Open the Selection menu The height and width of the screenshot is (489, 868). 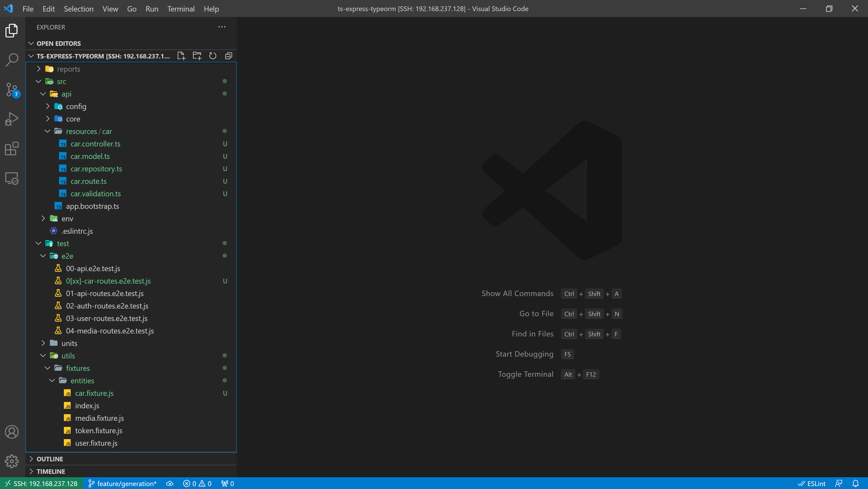pos(79,9)
